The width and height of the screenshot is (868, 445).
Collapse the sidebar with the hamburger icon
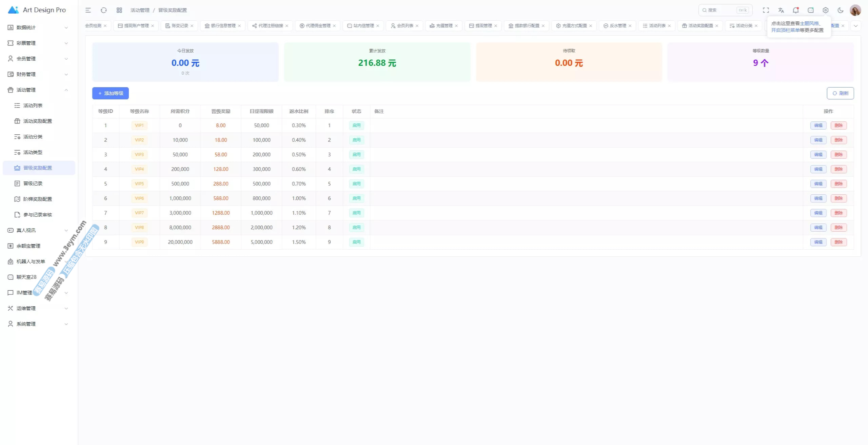coord(88,10)
